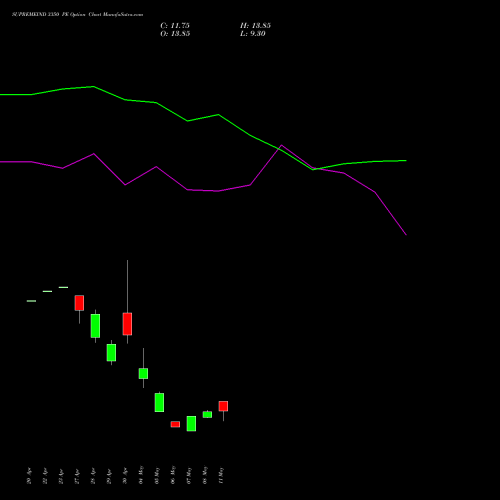Click the 27 Apr date label
Screen dimensions: 500x500
pos(77,476)
